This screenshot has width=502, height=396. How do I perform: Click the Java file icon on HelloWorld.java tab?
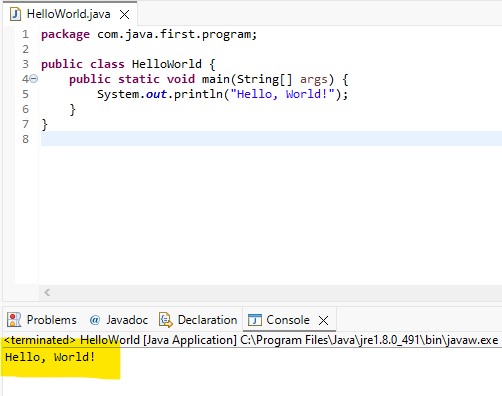click(15, 14)
